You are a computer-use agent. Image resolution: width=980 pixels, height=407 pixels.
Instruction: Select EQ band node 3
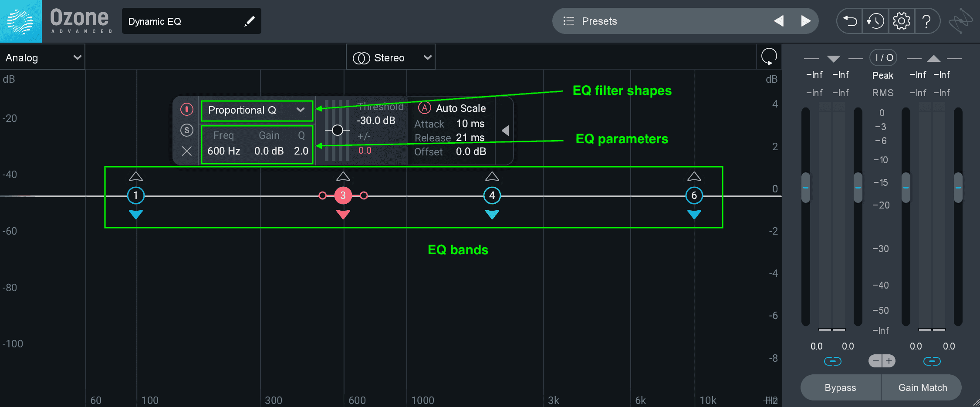(343, 195)
